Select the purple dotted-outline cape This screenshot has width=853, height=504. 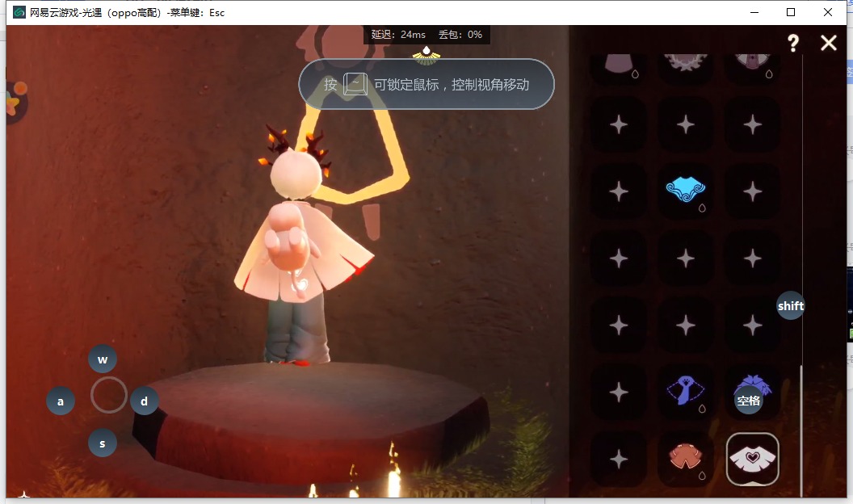pos(686,392)
